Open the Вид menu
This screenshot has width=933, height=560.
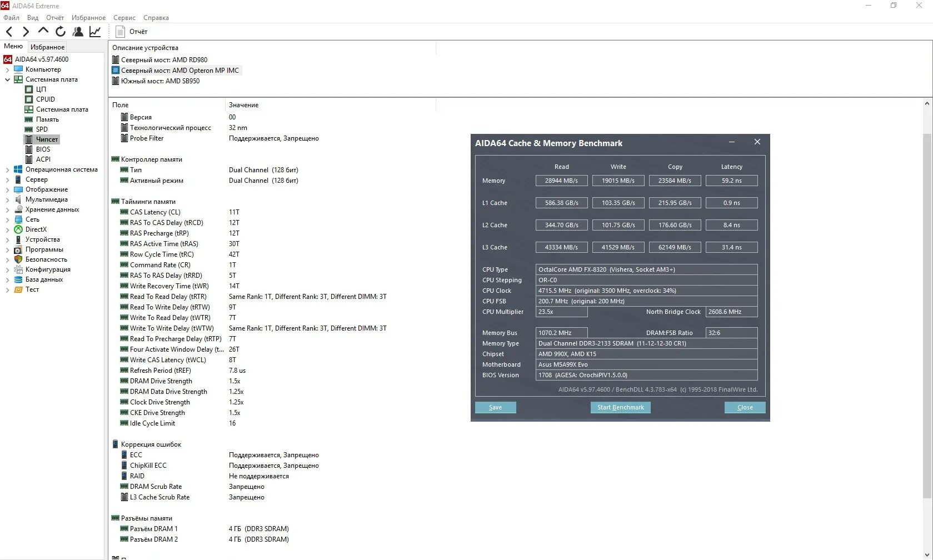pos(33,18)
